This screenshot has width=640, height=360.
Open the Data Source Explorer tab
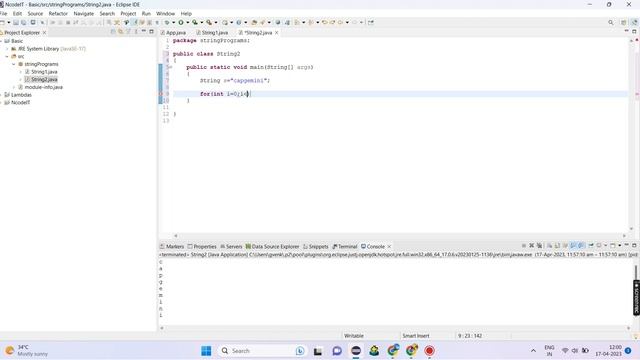pos(272,247)
